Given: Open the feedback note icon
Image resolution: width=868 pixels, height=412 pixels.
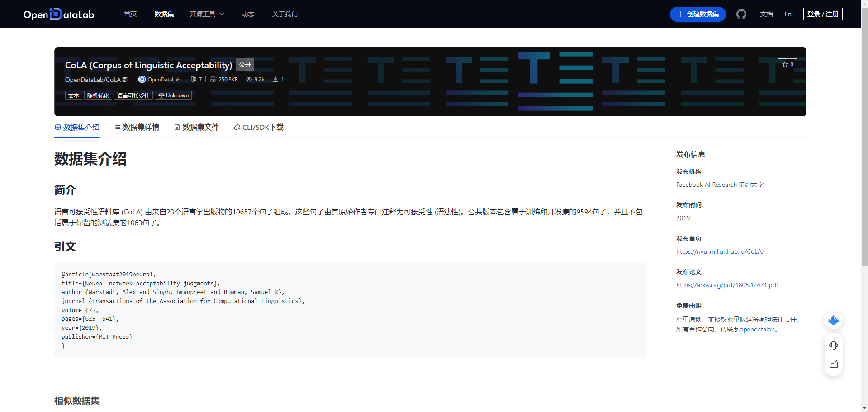Looking at the screenshot, I should point(833,364).
